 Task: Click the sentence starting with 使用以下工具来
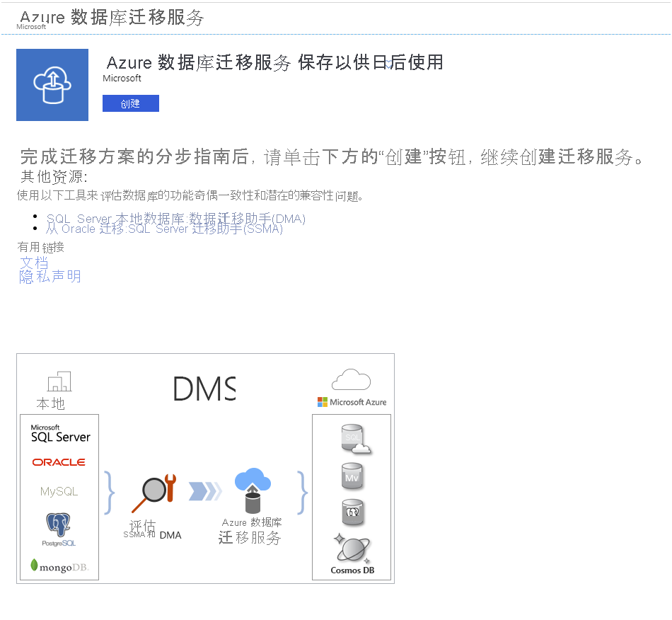tap(190, 195)
